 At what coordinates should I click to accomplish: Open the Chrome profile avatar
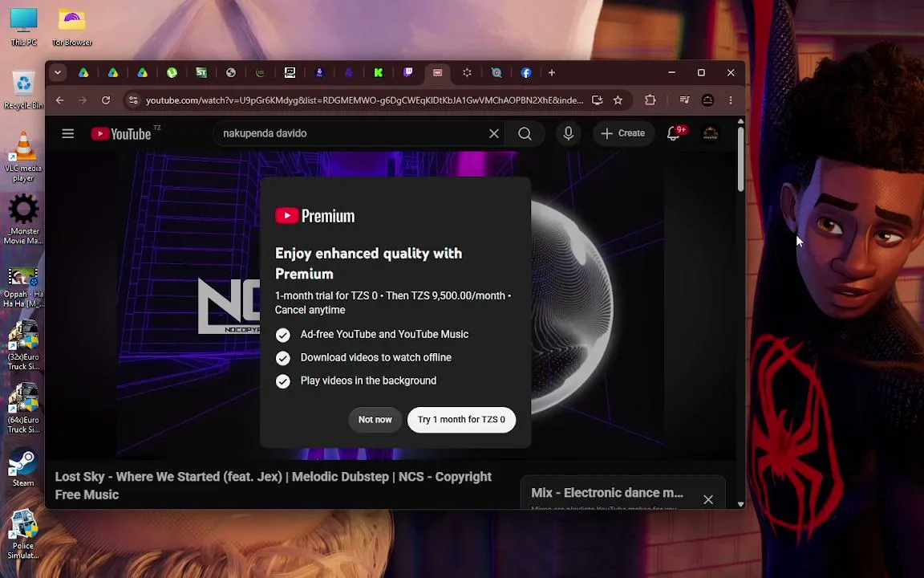click(x=707, y=100)
